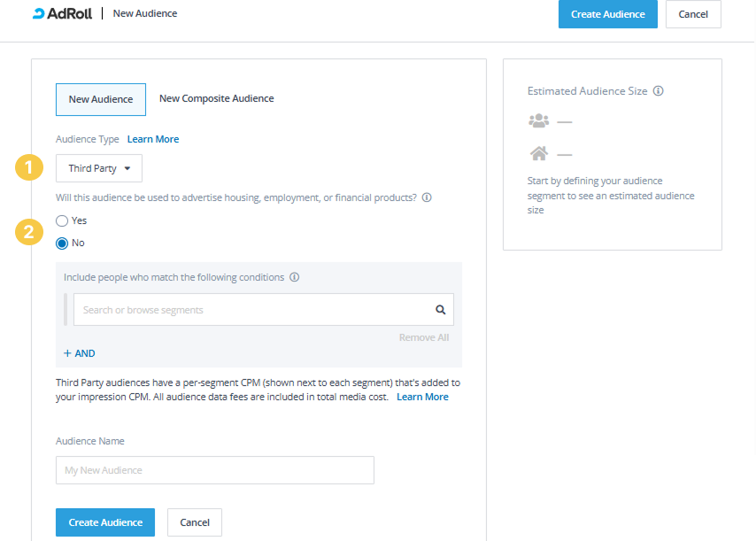Open the Third Party audience type dropdown
The height and width of the screenshot is (541, 756).
99,168
